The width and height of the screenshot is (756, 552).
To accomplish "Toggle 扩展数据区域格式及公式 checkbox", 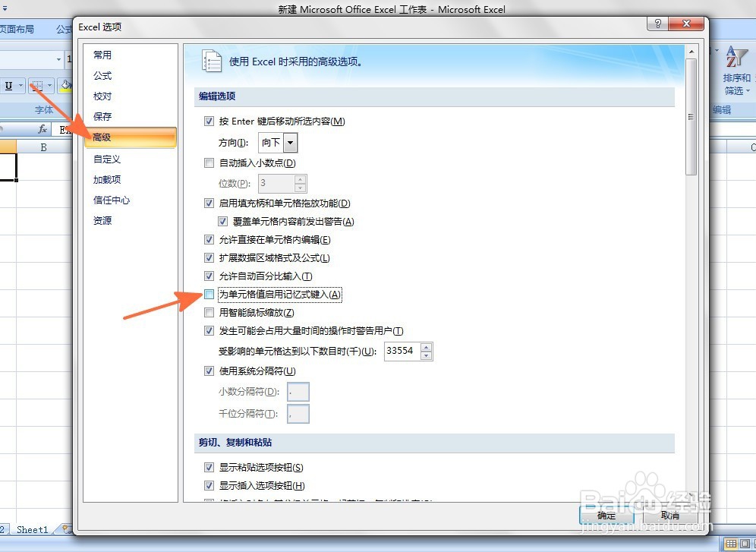I will (x=209, y=258).
